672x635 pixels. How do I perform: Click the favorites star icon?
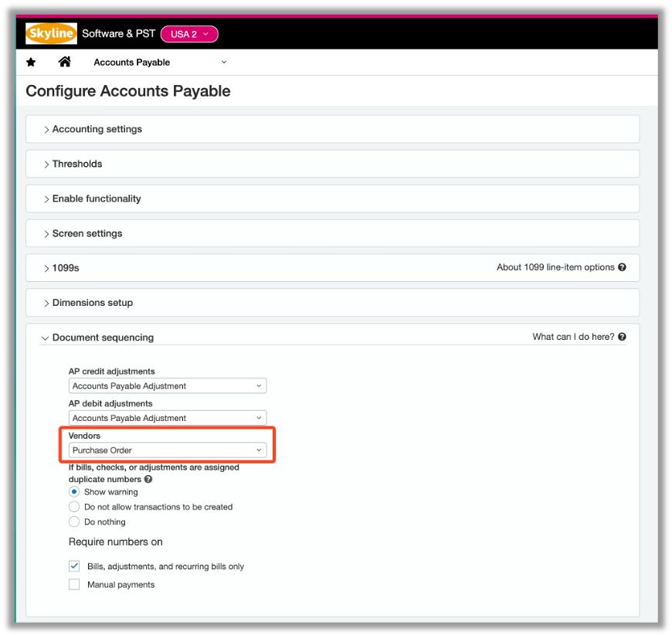coord(30,62)
